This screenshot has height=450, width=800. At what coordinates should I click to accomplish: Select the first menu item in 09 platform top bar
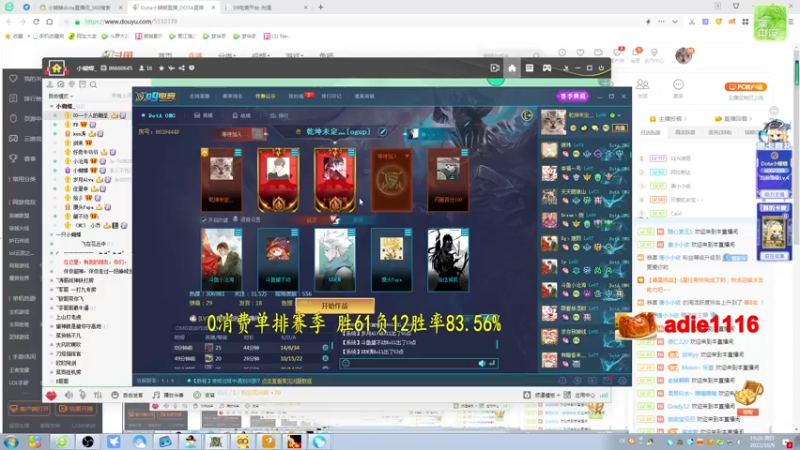(x=199, y=96)
